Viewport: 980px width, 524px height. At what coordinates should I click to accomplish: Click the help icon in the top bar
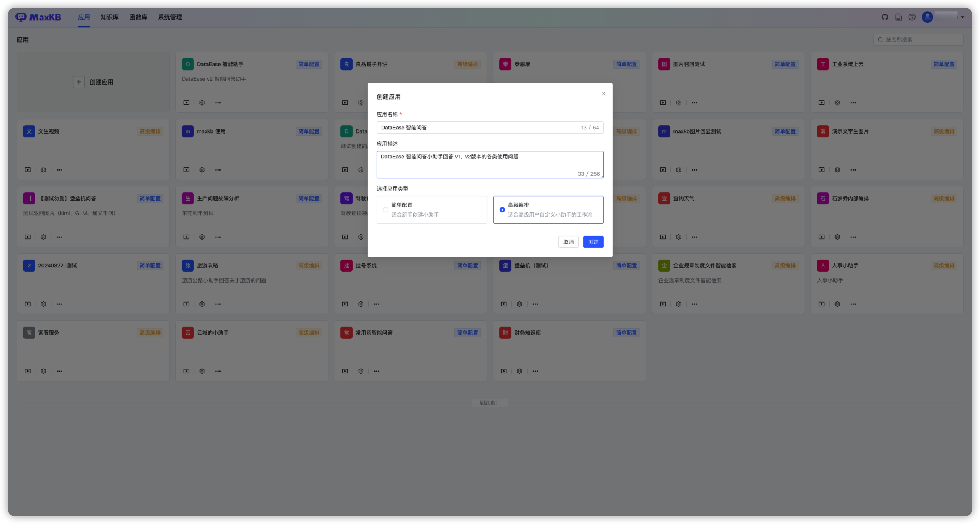[x=912, y=17]
